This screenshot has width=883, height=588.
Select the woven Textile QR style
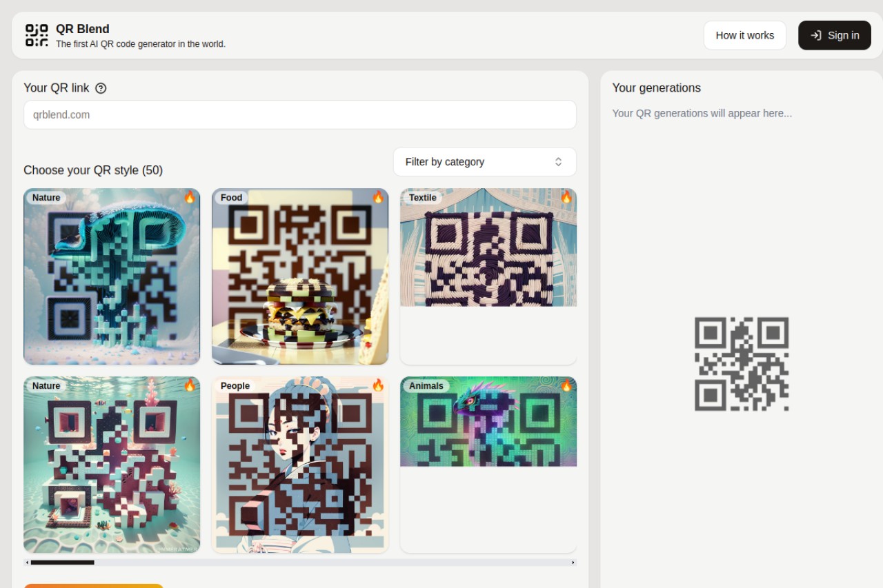pos(488,276)
